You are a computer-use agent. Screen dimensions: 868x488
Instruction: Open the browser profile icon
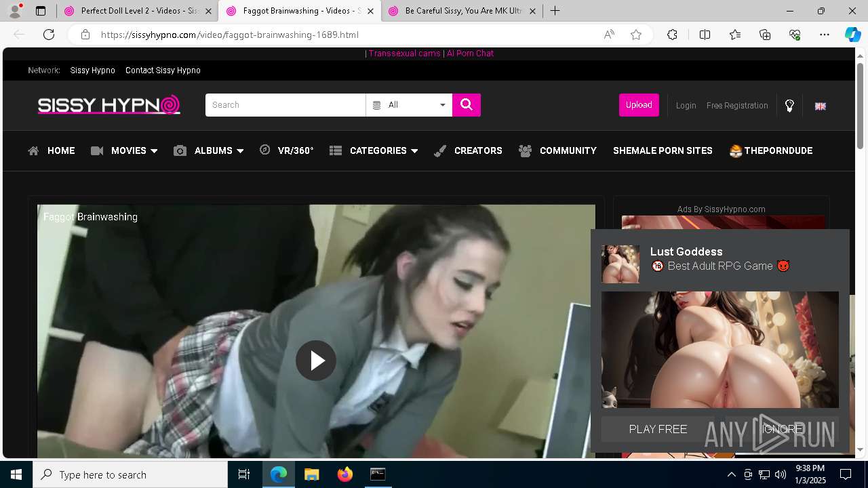coord(14,11)
